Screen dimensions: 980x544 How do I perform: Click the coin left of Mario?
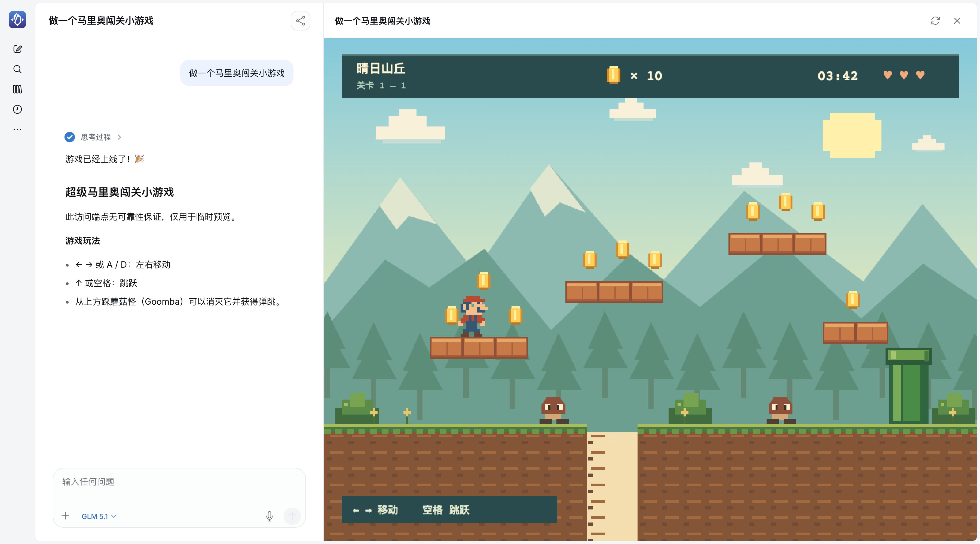pyautogui.click(x=452, y=315)
